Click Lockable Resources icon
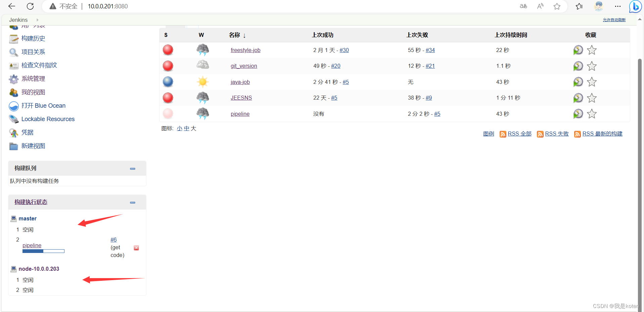Image resolution: width=644 pixels, height=312 pixels. click(14, 119)
